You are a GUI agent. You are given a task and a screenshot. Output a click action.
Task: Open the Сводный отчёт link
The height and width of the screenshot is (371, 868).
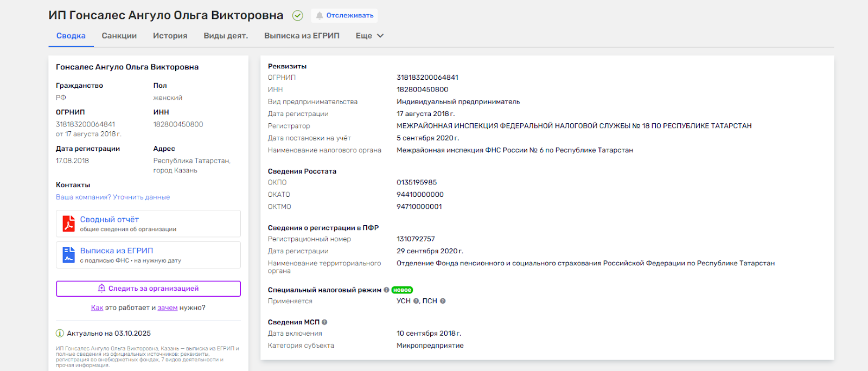click(x=110, y=220)
